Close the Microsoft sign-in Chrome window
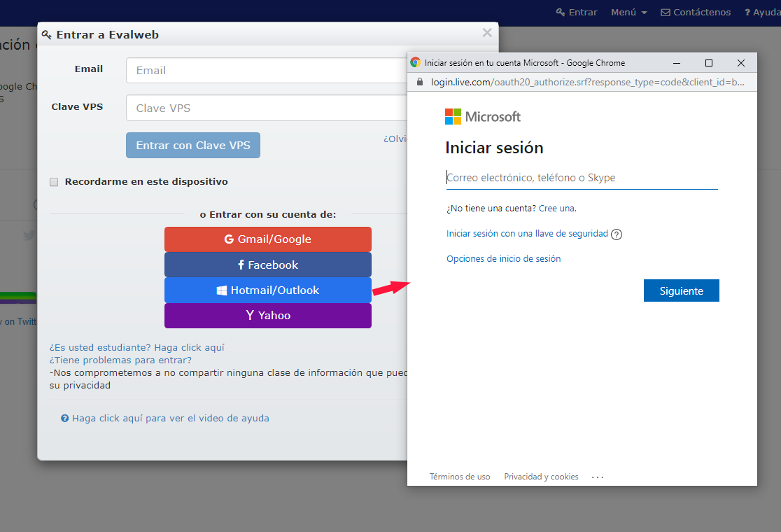 [741, 63]
